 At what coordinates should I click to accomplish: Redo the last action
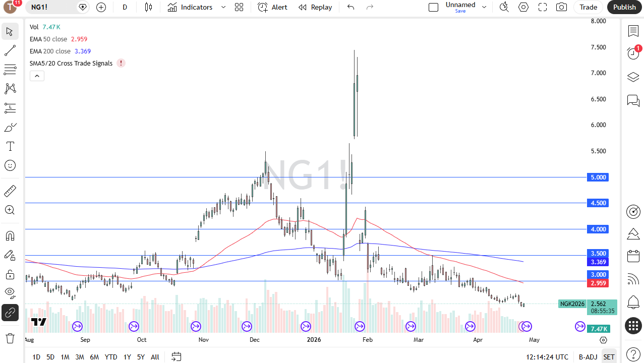pyautogui.click(x=370, y=7)
